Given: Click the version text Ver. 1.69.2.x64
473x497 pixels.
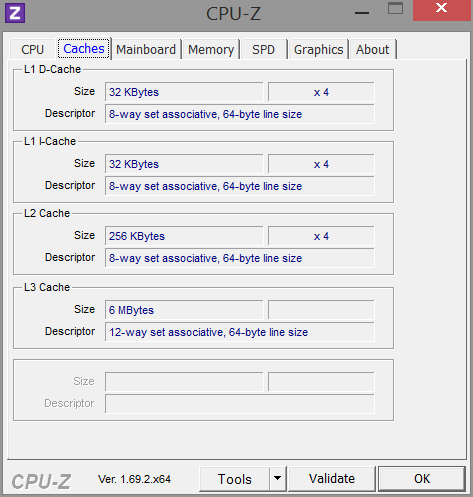Looking at the screenshot, I should [134, 479].
